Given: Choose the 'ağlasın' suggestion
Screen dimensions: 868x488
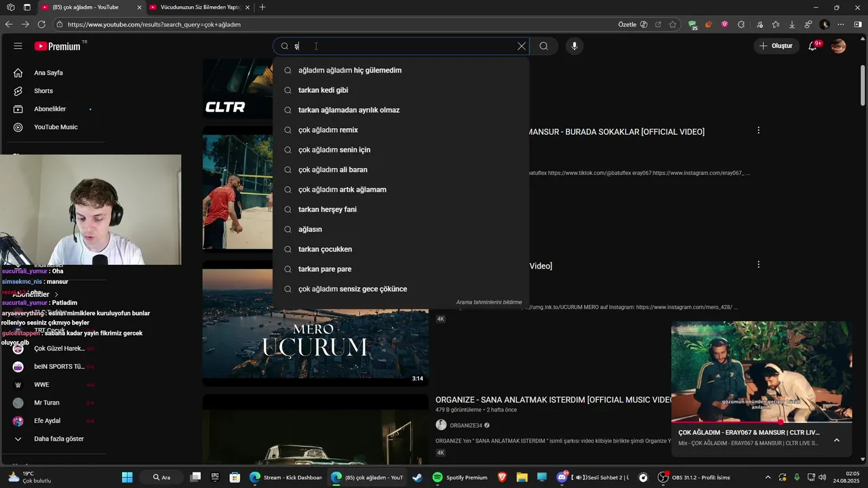Looking at the screenshot, I should tap(401, 229).
